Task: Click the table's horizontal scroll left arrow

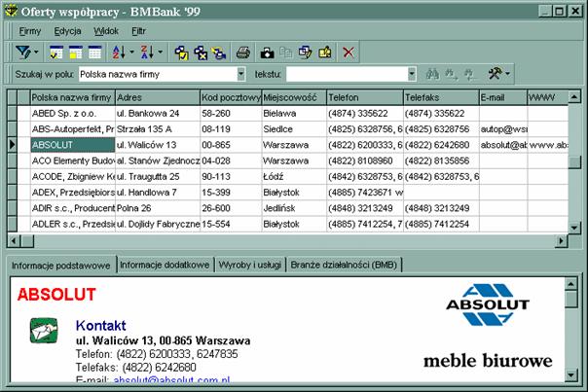Action: click(x=14, y=240)
